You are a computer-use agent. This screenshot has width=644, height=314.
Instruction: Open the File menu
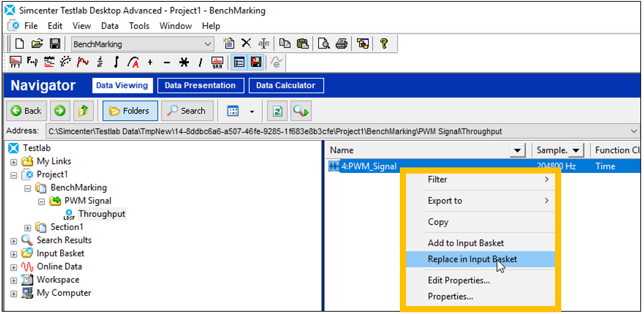(31, 26)
